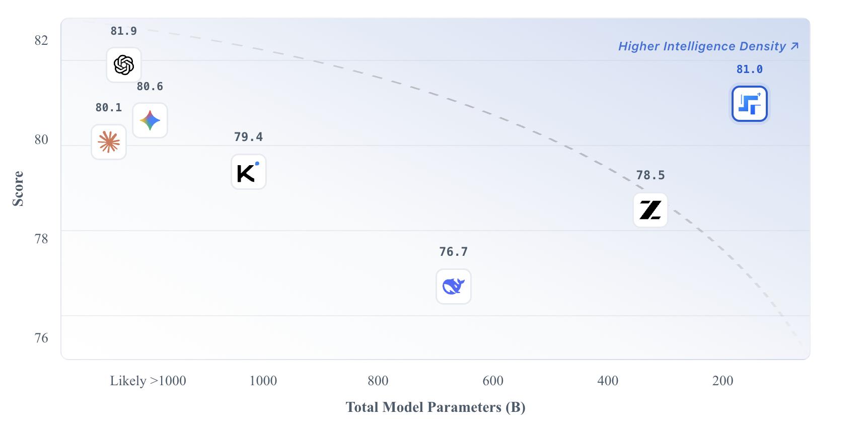
Task: Click the Higher Intelligence Density label
Action: [702, 46]
